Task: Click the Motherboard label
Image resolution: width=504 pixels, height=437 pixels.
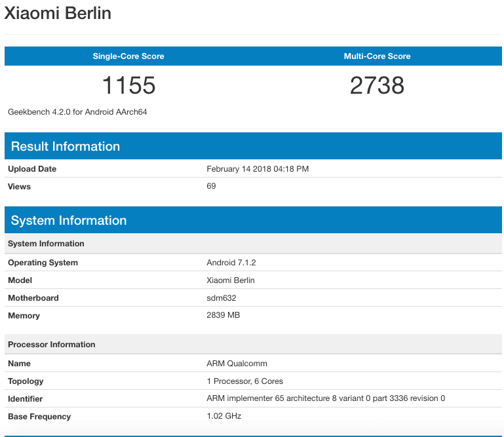Action: (33, 298)
